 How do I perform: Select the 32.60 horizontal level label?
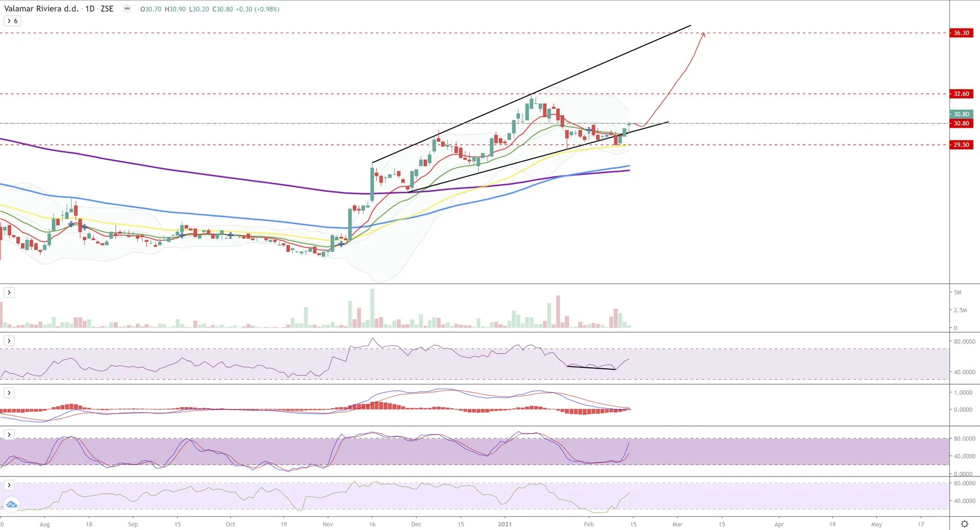(x=961, y=94)
